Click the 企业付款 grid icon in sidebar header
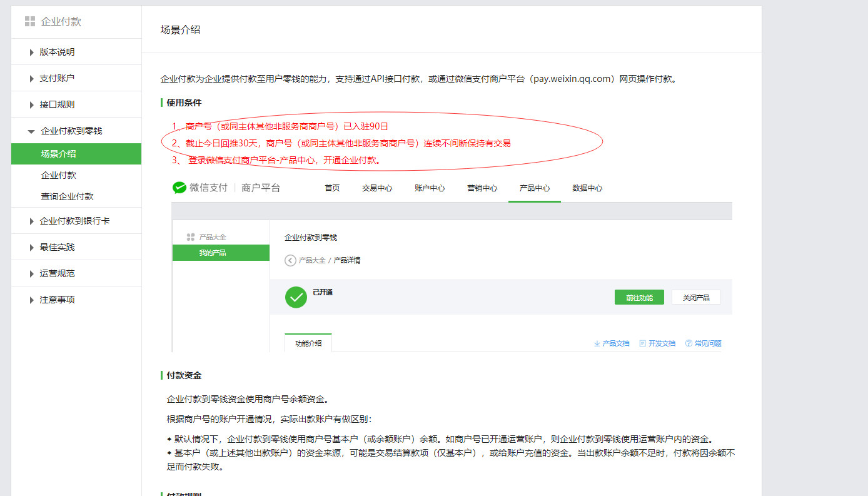The height and width of the screenshot is (496, 868). pos(30,22)
